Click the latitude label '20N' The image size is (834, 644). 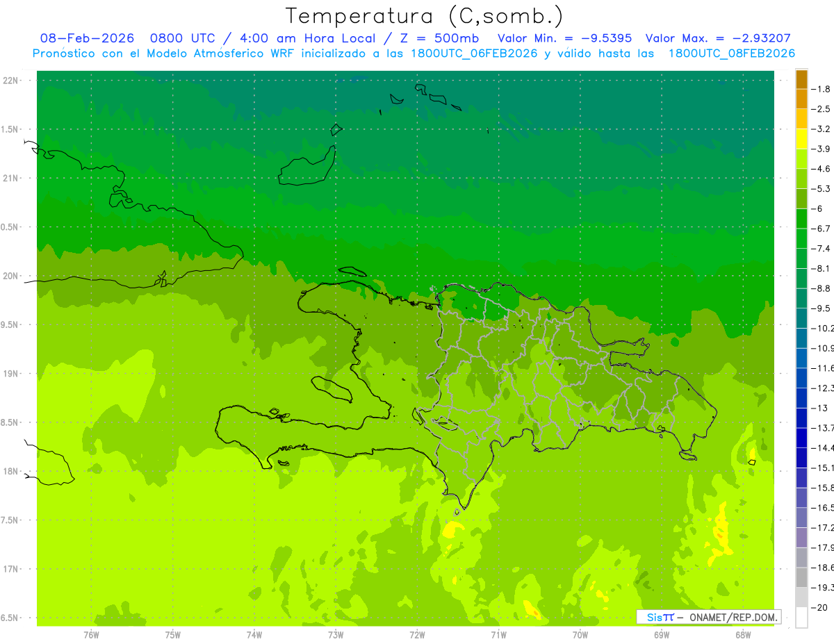coord(12,276)
